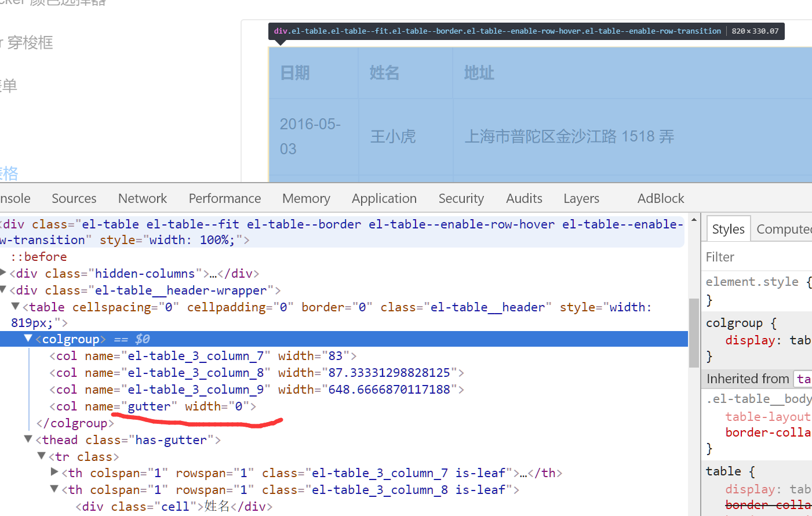Select the Layers tab
Viewport: 812px width, 516px height.
(581, 198)
